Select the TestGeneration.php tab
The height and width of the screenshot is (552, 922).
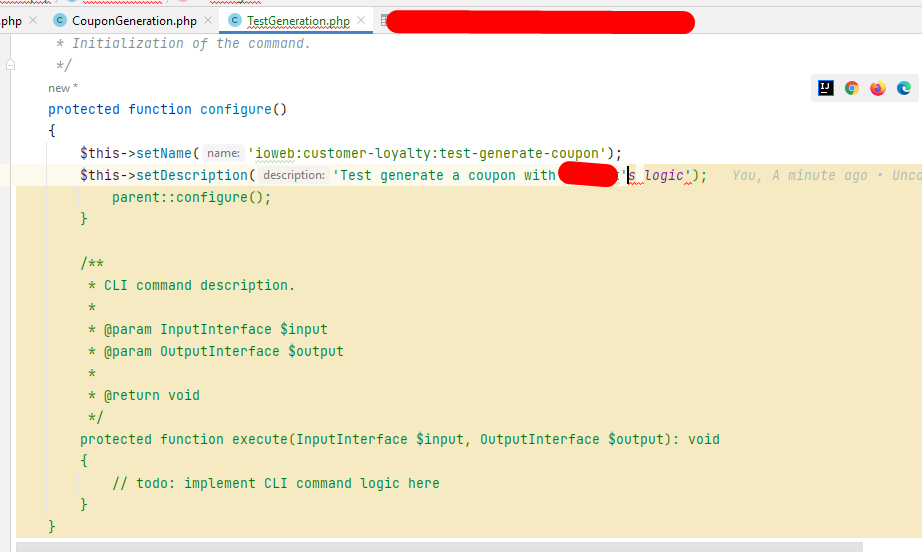[x=298, y=21]
